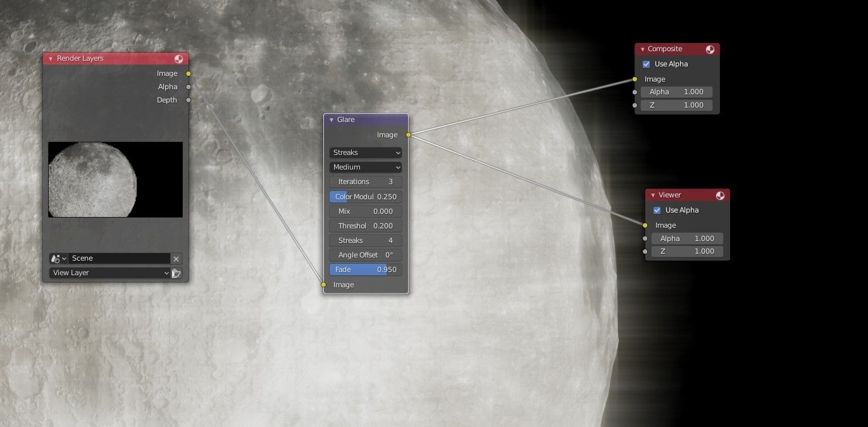The height and width of the screenshot is (427, 868).
Task: Click the Image input socket on the Viewer
Action: click(x=645, y=225)
